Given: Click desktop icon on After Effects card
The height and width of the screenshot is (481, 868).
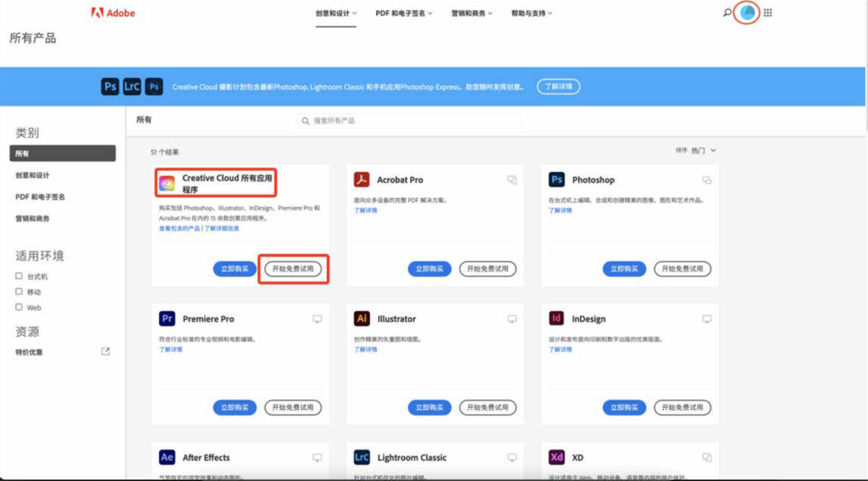Looking at the screenshot, I should point(317,457).
